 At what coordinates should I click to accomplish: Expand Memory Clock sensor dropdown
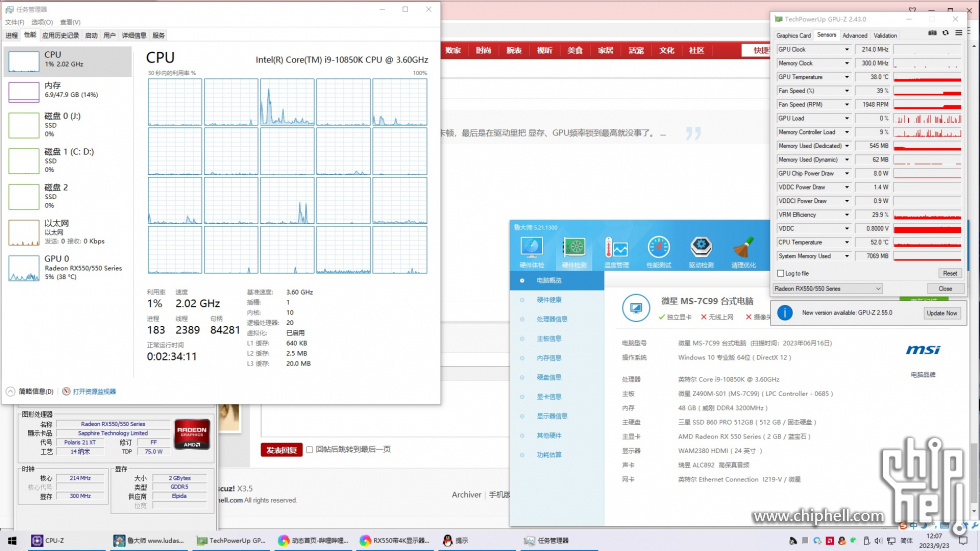tap(847, 63)
